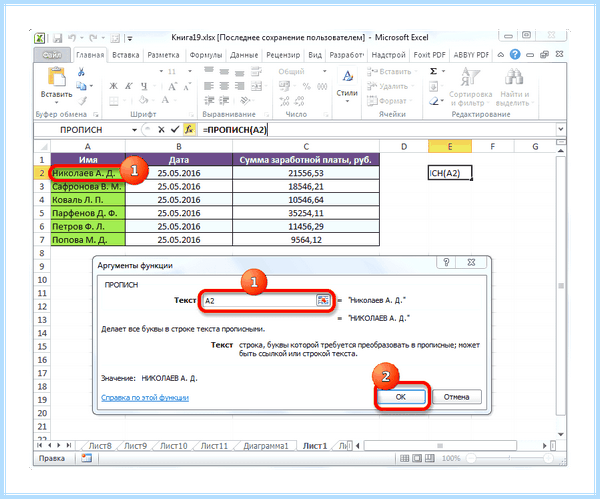The height and width of the screenshot is (499, 600).
Task: Click the Orientation text angle icon
Action: (244, 101)
